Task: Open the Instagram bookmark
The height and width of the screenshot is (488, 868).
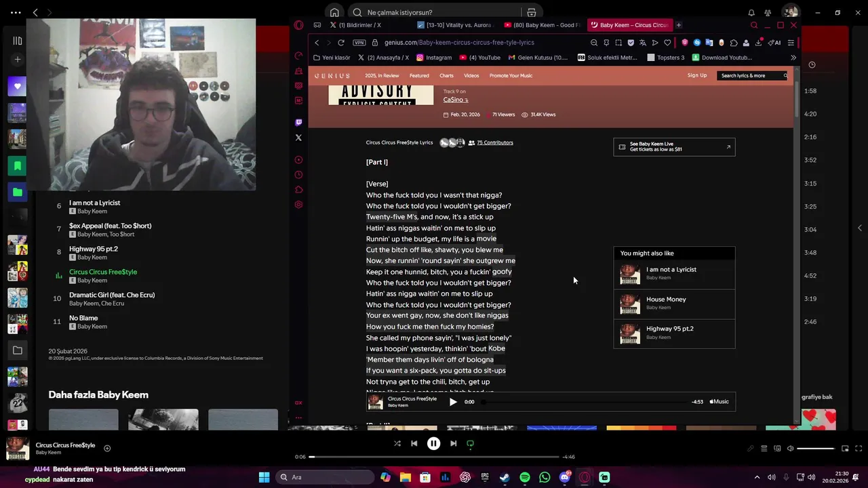Action: 434,58
